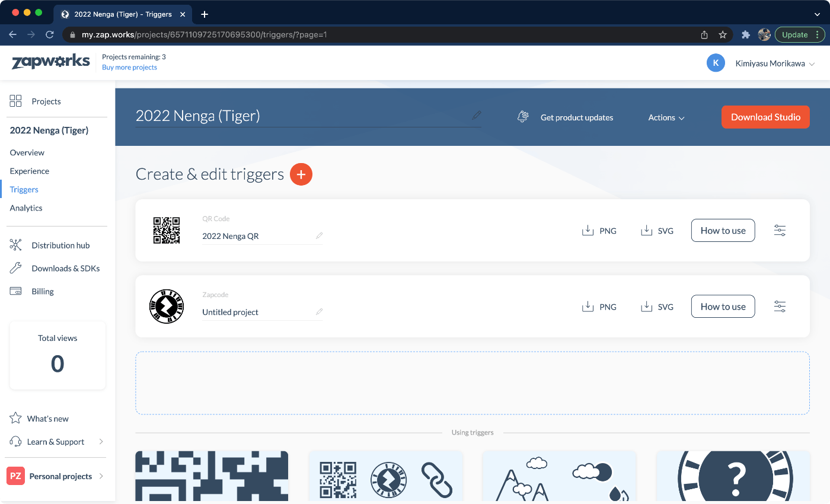Download SVG of the QR Code trigger
830x504 pixels.
coord(657,231)
